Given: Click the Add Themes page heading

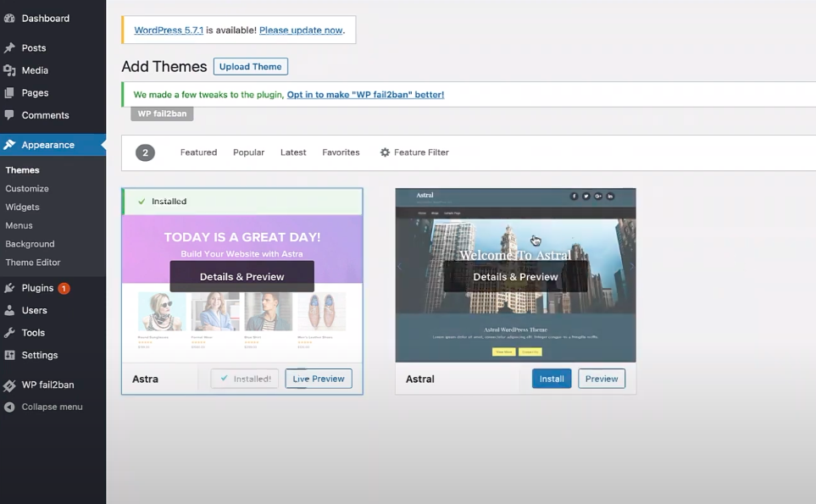Looking at the screenshot, I should [x=164, y=67].
